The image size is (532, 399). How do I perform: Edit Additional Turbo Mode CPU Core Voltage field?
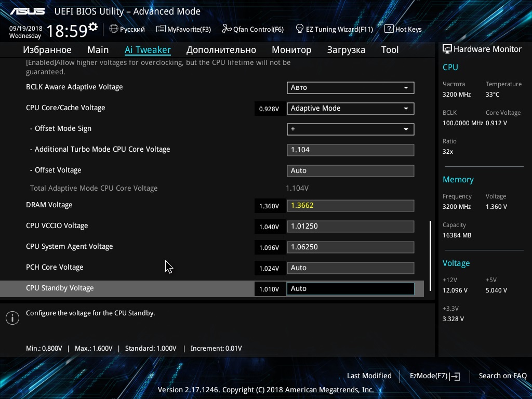[x=351, y=150]
